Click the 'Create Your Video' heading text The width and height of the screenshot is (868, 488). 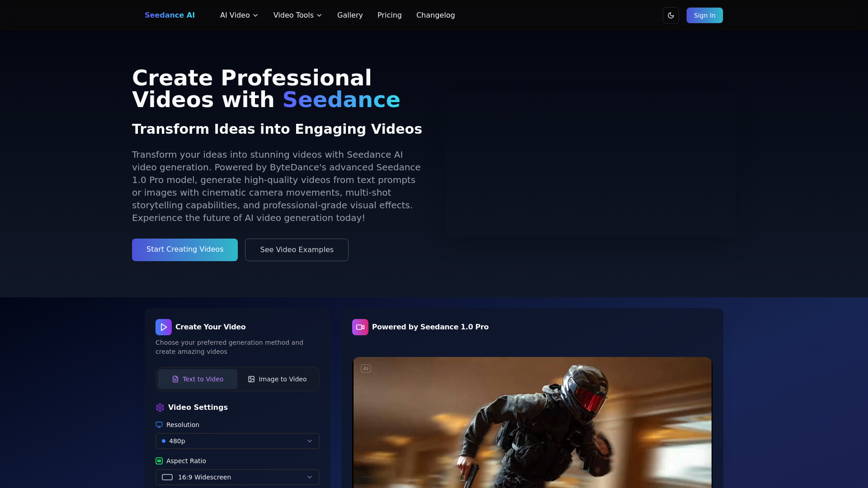[211, 327]
